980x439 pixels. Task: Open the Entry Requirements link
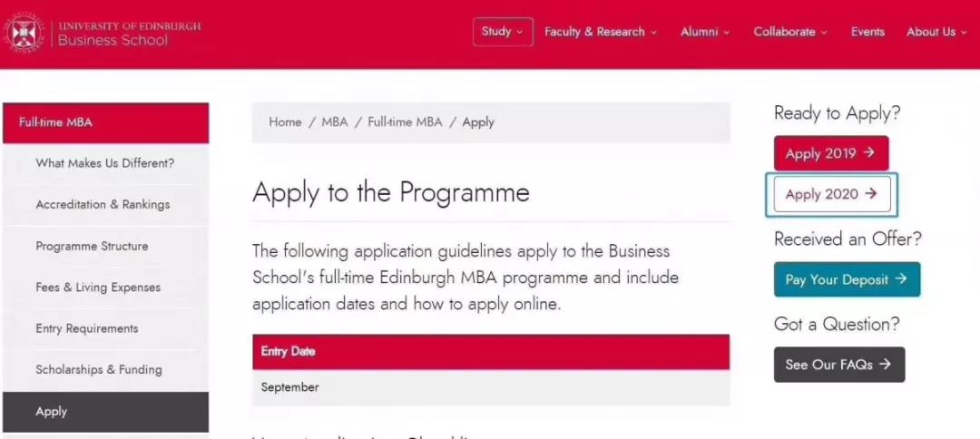(x=105, y=328)
